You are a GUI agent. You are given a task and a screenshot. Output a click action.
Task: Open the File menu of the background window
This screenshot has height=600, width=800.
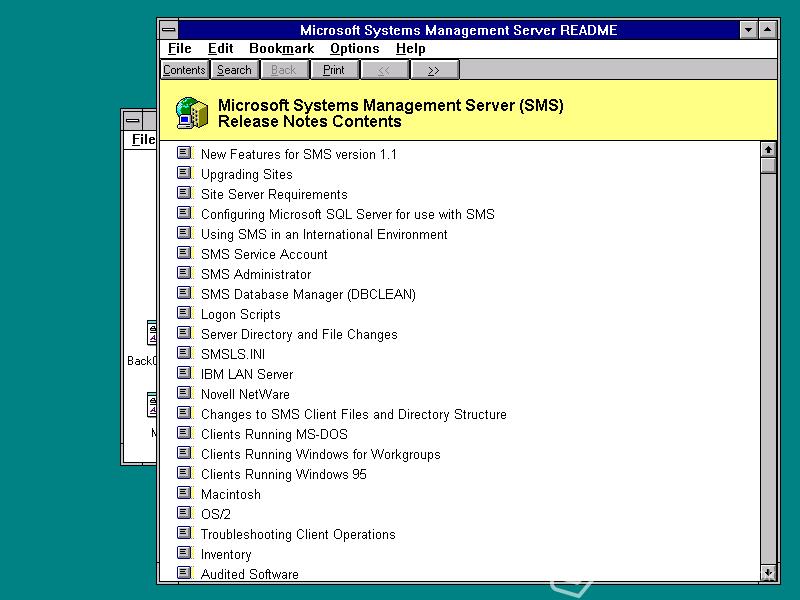point(143,139)
